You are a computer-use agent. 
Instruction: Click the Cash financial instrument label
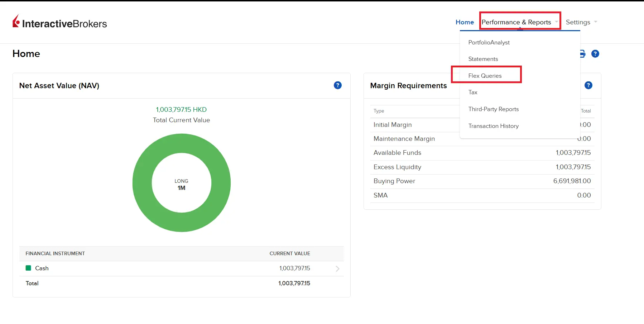pos(42,268)
